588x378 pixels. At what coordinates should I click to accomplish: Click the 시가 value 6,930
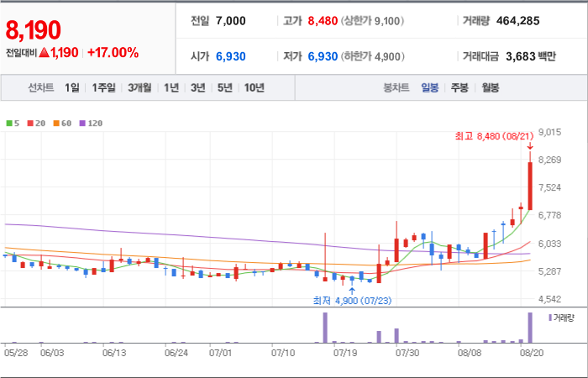pos(231,56)
